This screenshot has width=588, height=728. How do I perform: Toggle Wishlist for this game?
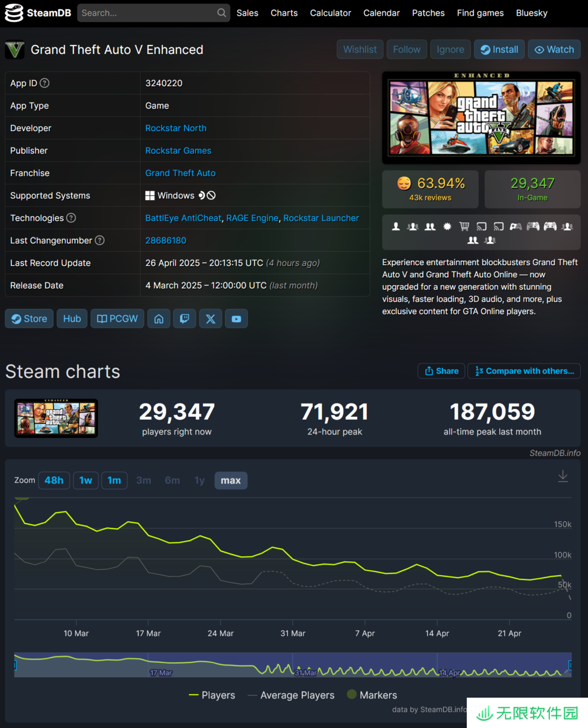pos(360,50)
